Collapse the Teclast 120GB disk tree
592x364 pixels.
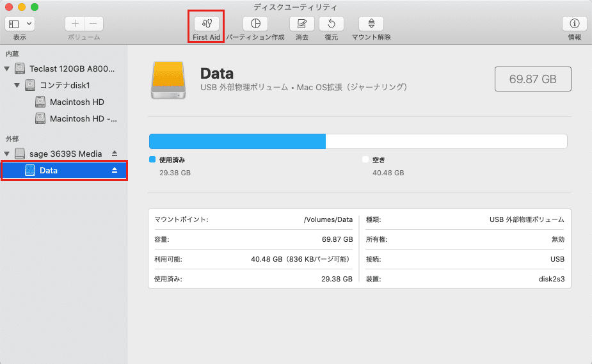[7, 68]
